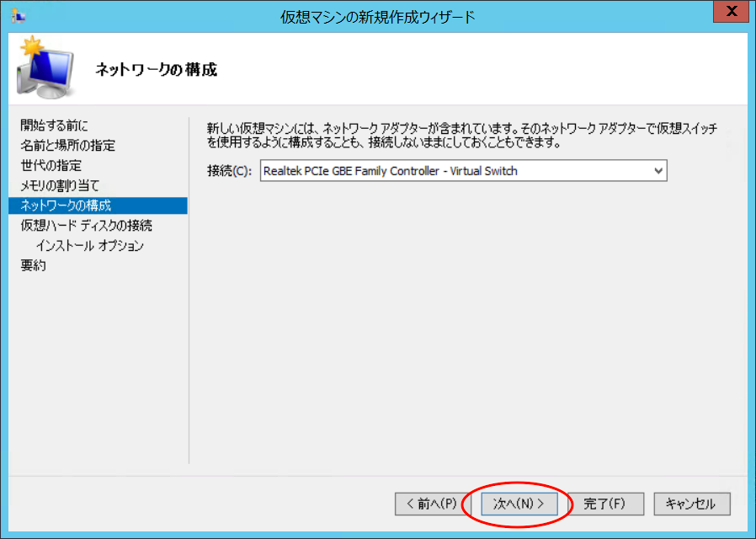This screenshot has height=539, width=756.
Task: Select the highlighted ネットワークの構成 sidebar step
Action: (66, 205)
